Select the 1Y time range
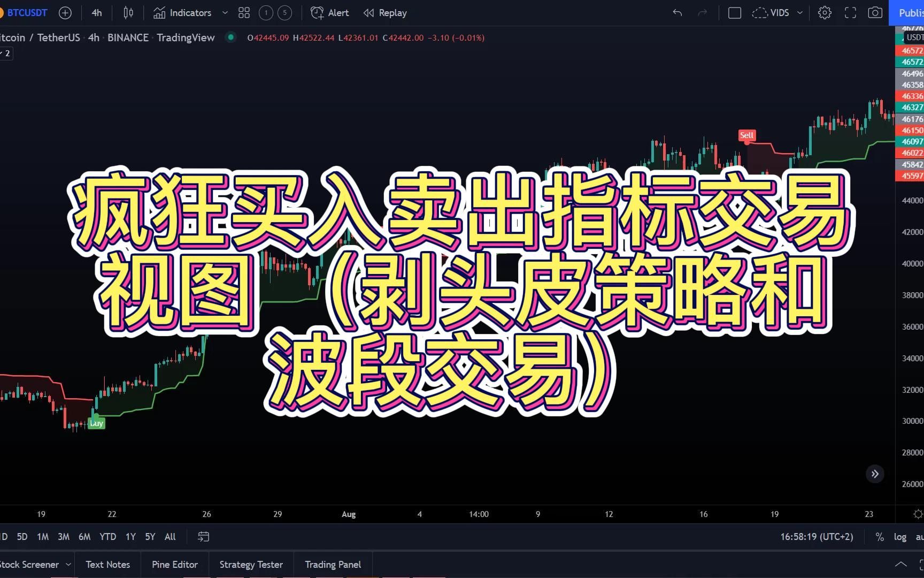Image resolution: width=924 pixels, height=578 pixels. [x=130, y=536]
